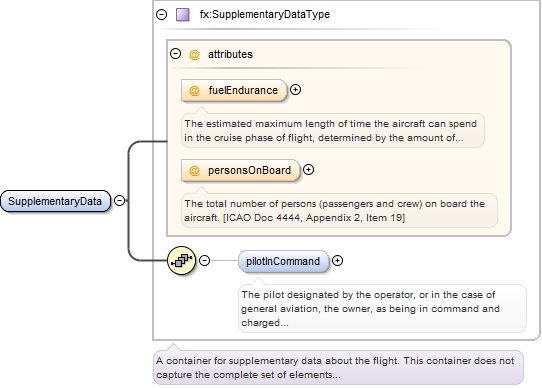The width and height of the screenshot is (542, 388).
Task: Click the @ icon beside attributes header
Action: pos(194,54)
